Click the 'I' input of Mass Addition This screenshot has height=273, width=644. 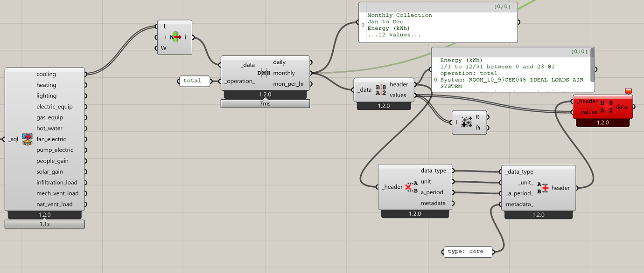point(456,123)
